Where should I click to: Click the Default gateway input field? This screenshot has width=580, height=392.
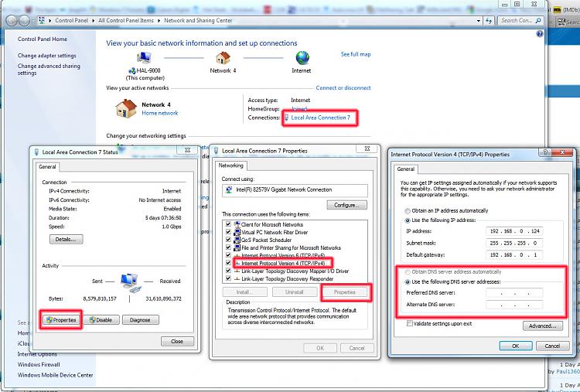(514, 255)
